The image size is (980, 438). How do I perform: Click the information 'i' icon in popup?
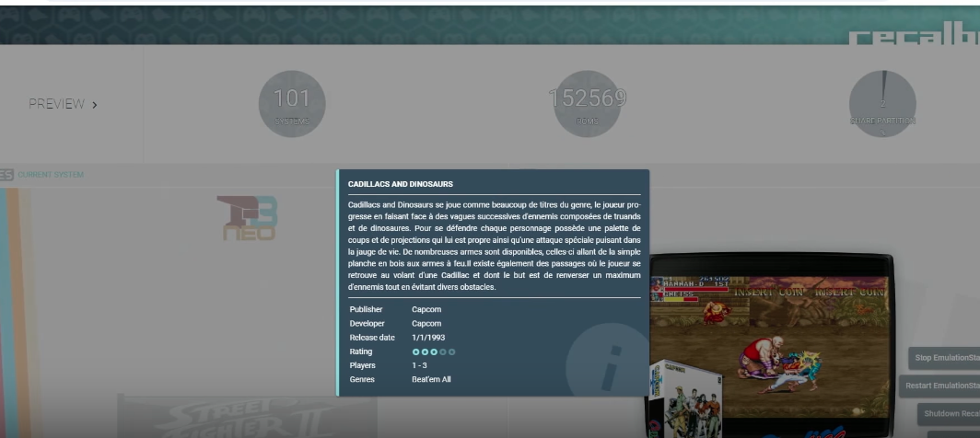point(608,360)
